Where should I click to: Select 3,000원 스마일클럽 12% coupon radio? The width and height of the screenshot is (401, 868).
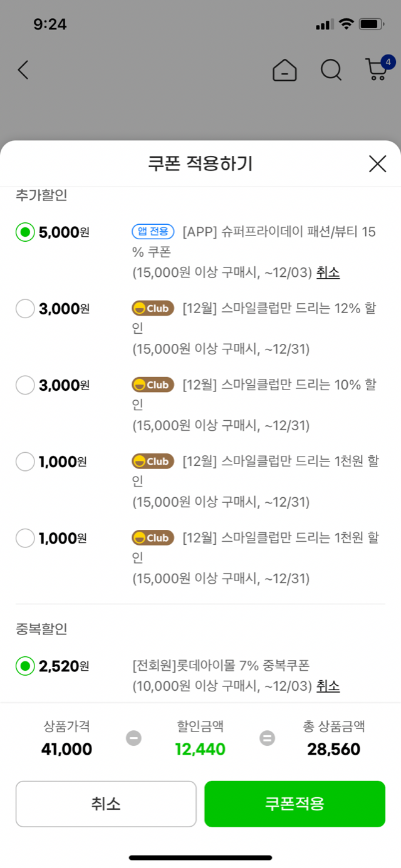[x=25, y=309]
